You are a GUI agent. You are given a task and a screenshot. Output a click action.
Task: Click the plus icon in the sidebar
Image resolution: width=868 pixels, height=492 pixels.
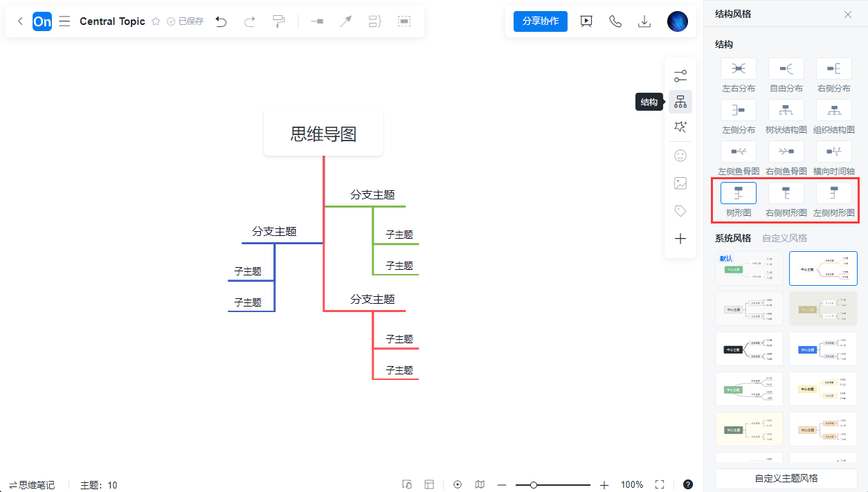(680, 239)
